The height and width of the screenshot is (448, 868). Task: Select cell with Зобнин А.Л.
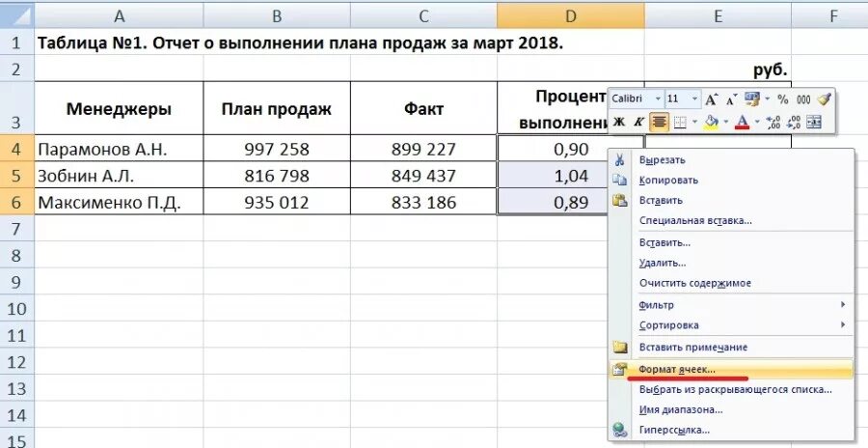coord(119,175)
